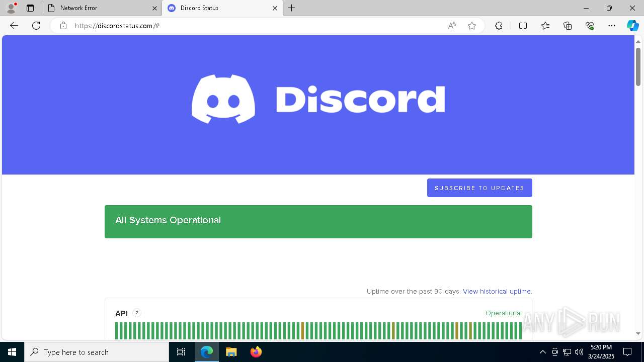
Task: Open Edge Settings and more menu
Action: point(612,26)
